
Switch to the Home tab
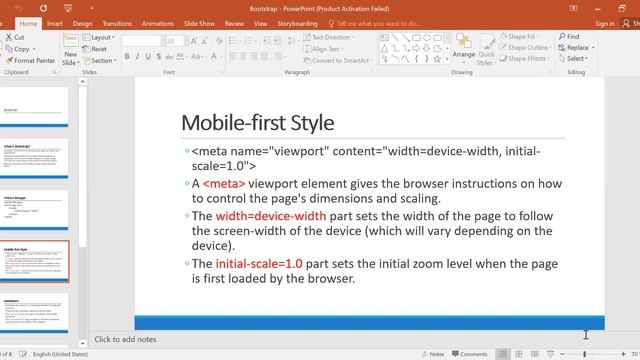click(28, 24)
